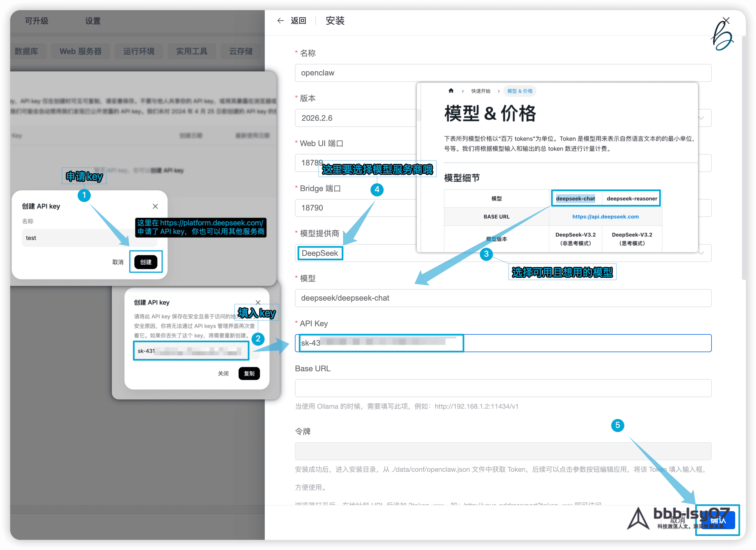Click the 创建 button to create API key
This screenshot has width=756, height=550.
[x=146, y=262]
